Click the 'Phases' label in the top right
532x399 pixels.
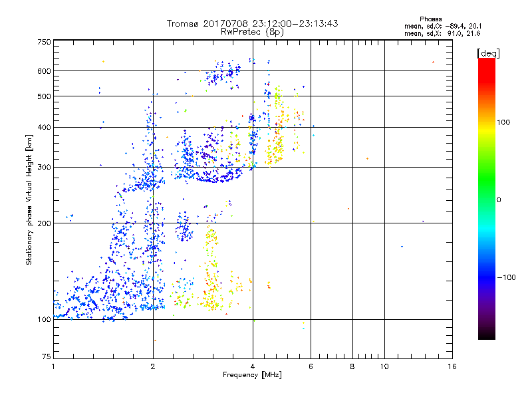pos(430,19)
